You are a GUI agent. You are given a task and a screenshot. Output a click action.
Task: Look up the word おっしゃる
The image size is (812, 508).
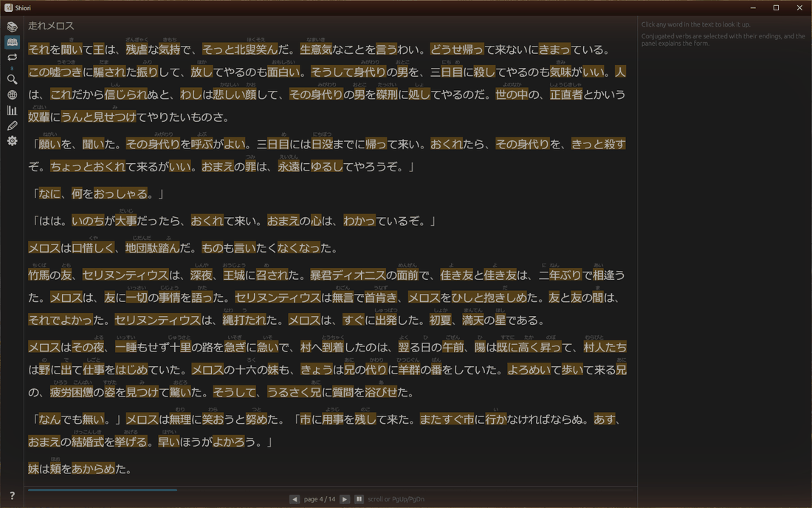click(x=120, y=193)
